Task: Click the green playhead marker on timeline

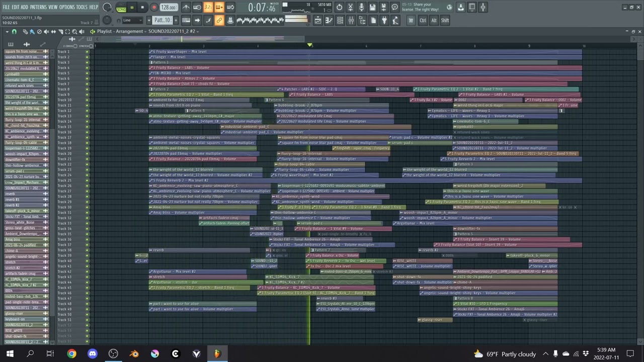Action: (x=310, y=45)
